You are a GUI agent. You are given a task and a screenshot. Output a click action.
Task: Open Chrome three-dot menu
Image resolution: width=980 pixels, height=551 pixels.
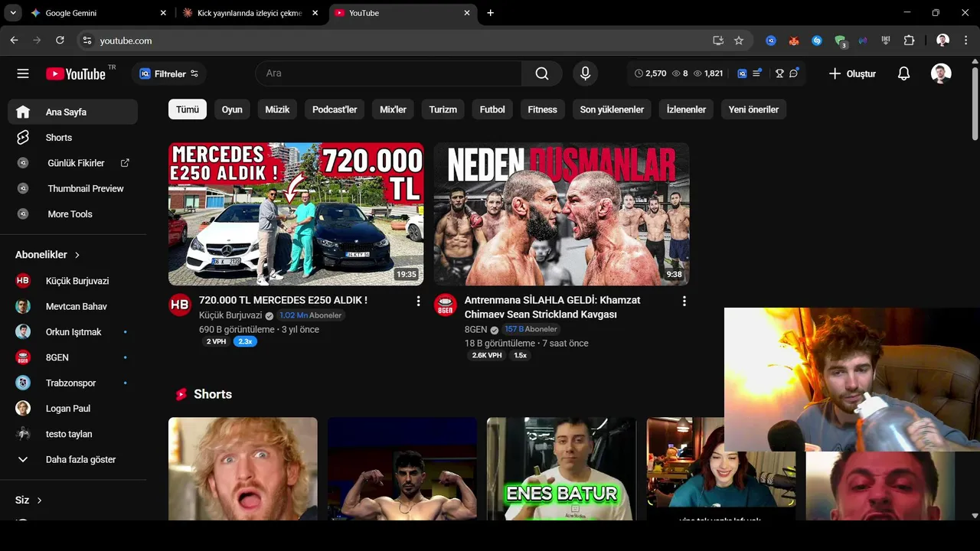point(965,41)
